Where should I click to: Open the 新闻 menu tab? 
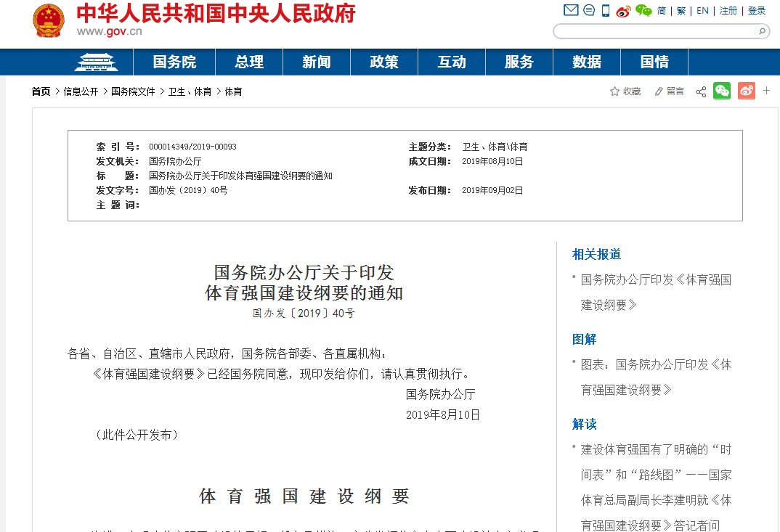point(316,62)
